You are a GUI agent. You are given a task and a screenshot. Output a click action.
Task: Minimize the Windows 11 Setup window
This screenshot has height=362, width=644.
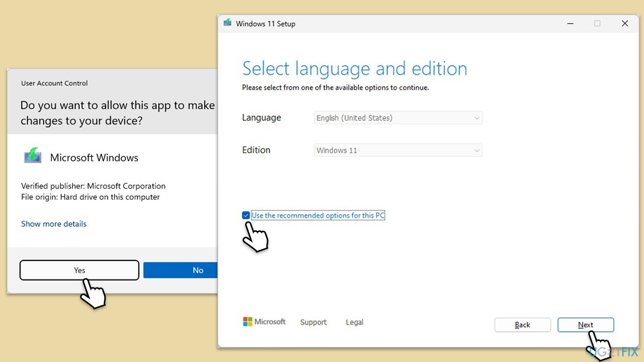[x=570, y=24]
